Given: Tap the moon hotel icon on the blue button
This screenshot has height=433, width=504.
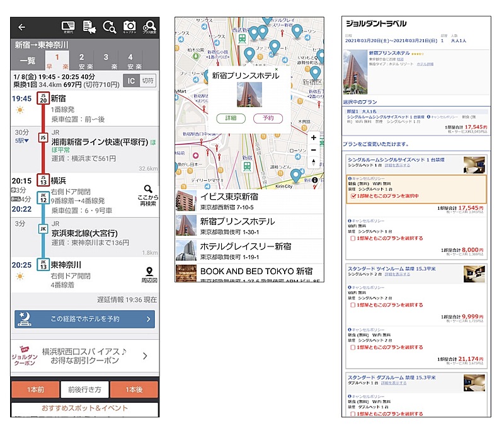Looking at the screenshot, I should click(25, 319).
